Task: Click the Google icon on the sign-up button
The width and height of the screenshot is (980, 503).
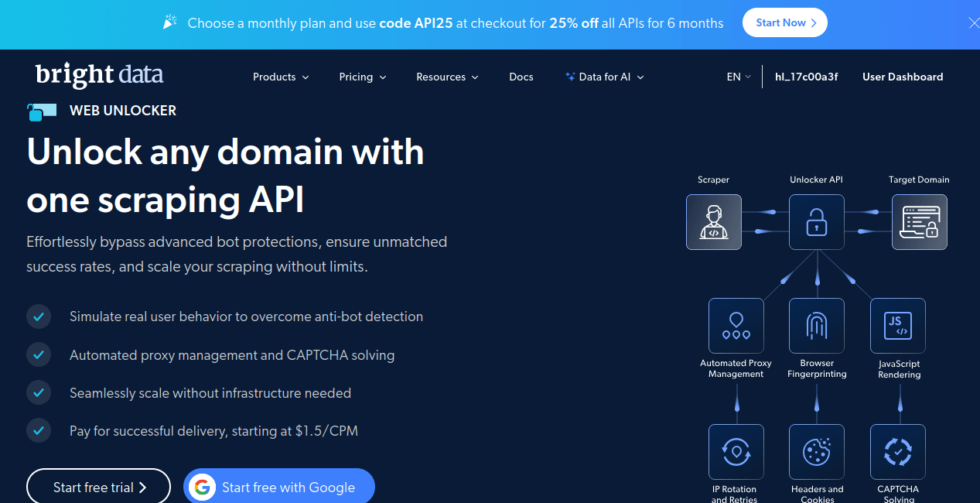Action: (x=203, y=487)
